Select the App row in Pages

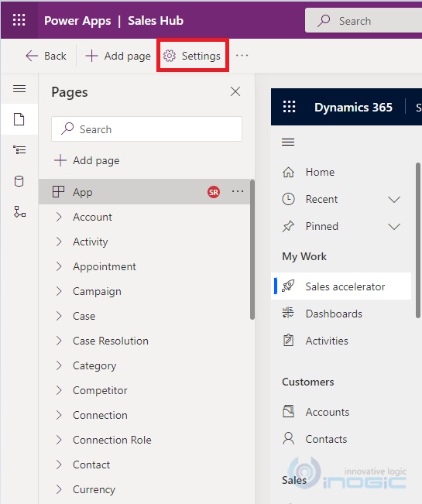tap(144, 192)
